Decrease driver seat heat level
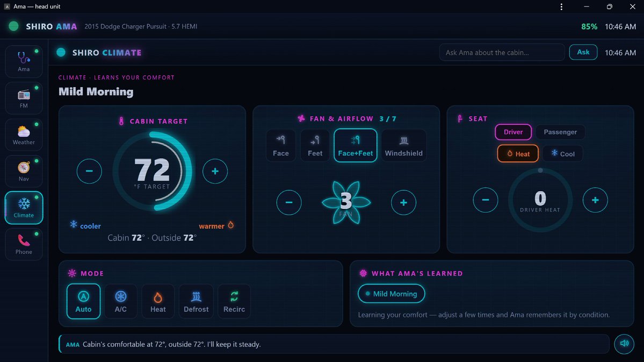The image size is (644, 362). click(x=486, y=200)
